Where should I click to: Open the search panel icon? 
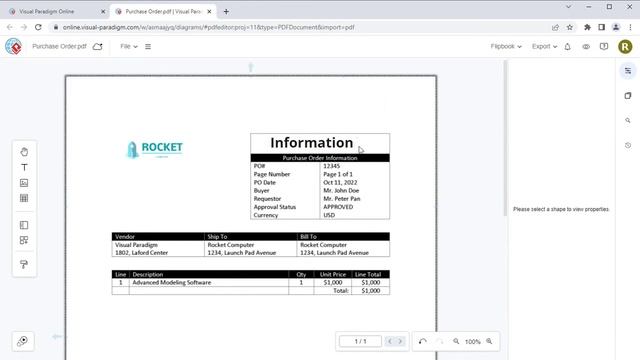(628, 120)
